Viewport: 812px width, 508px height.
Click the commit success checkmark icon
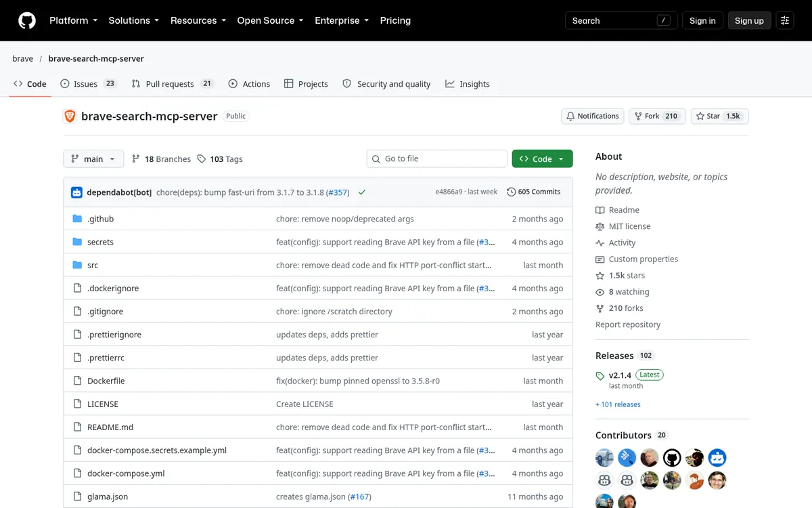pyautogui.click(x=362, y=192)
